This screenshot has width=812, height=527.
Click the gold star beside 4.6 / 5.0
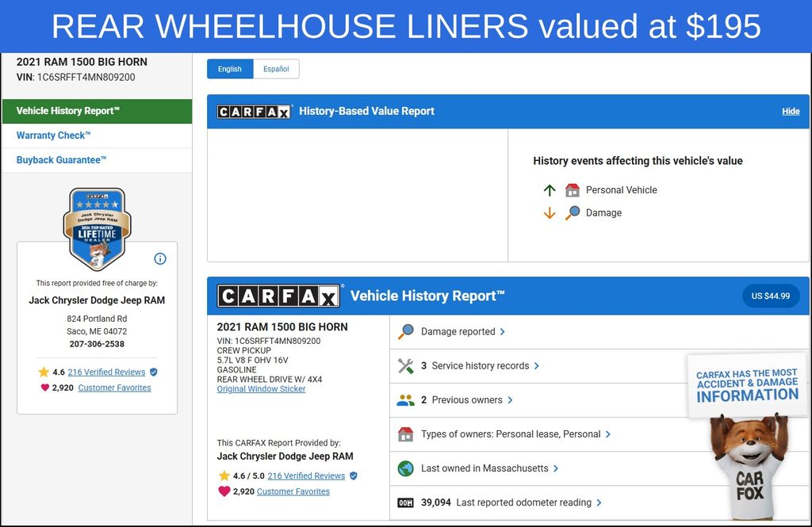224,475
